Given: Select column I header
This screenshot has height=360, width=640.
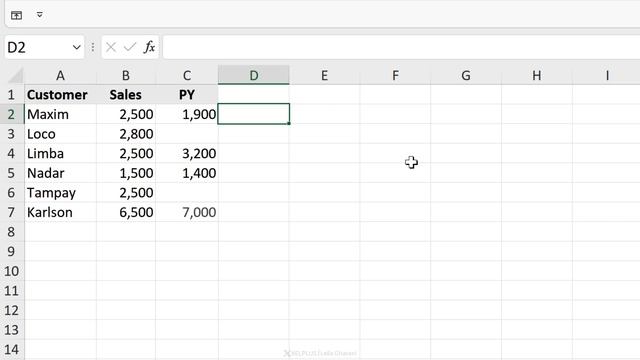Looking at the screenshot, I should [607, 76].
